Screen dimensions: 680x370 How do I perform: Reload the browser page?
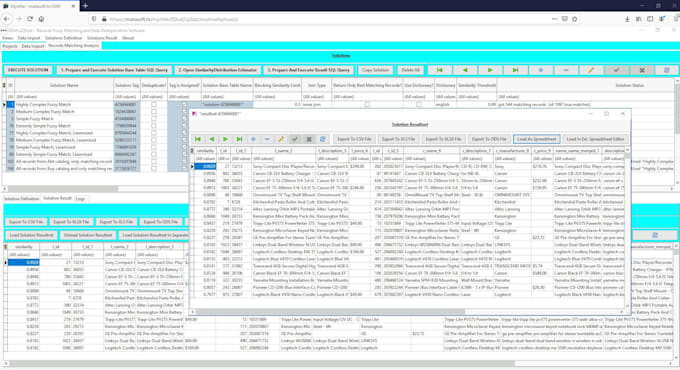click(x=29, y=19)
